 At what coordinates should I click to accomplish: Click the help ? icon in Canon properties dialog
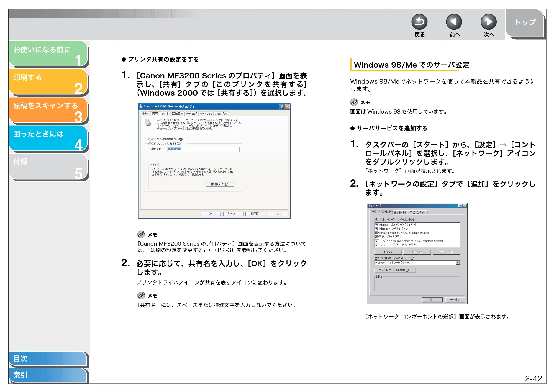(281, 106)
